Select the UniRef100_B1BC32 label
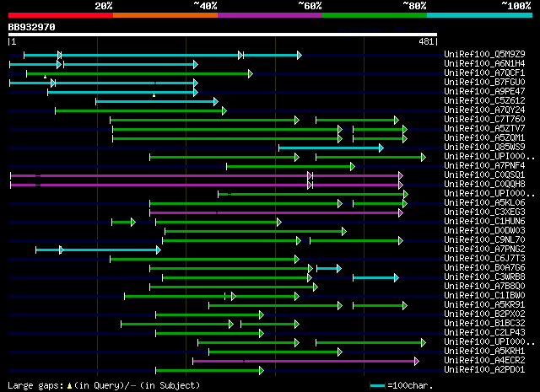The height and width of the screenshot is (392, 540). pyautogui.click(x=484, y=324)
